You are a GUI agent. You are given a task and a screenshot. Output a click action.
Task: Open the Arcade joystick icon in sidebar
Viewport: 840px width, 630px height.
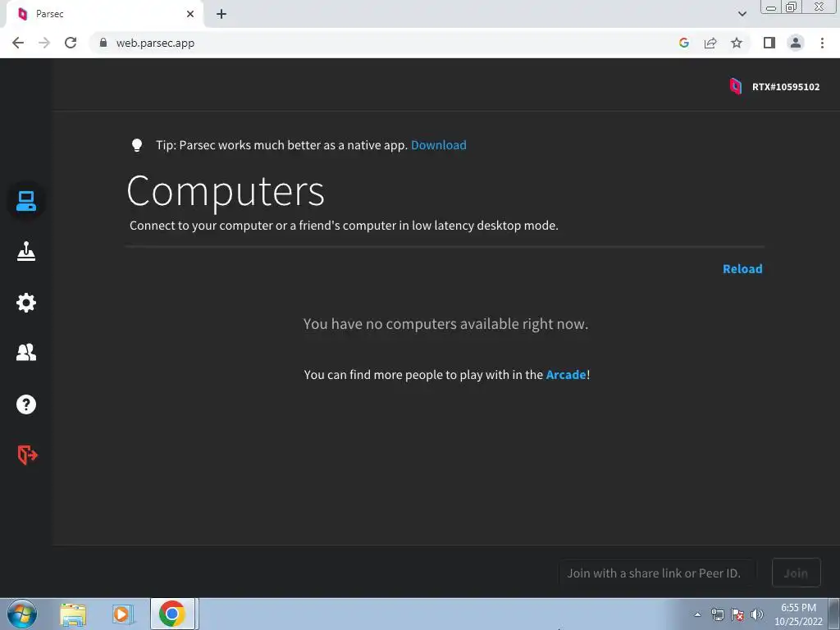pos(25,251)
